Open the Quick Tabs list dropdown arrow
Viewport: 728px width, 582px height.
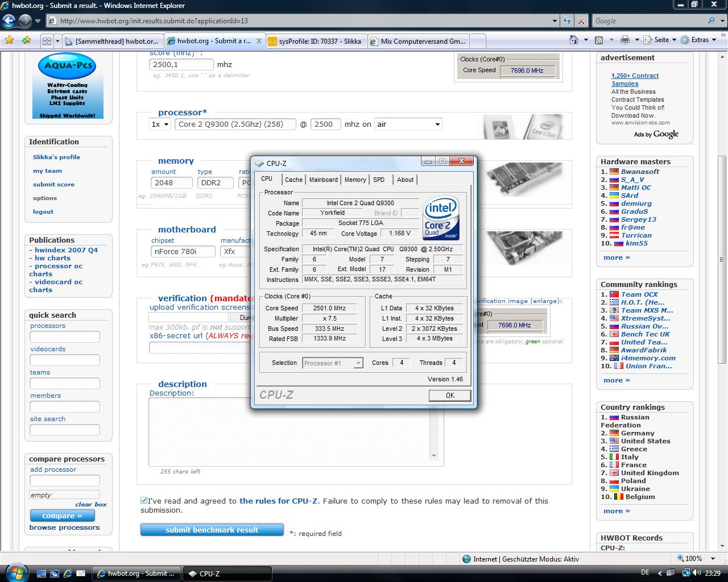tap(57, 41)
